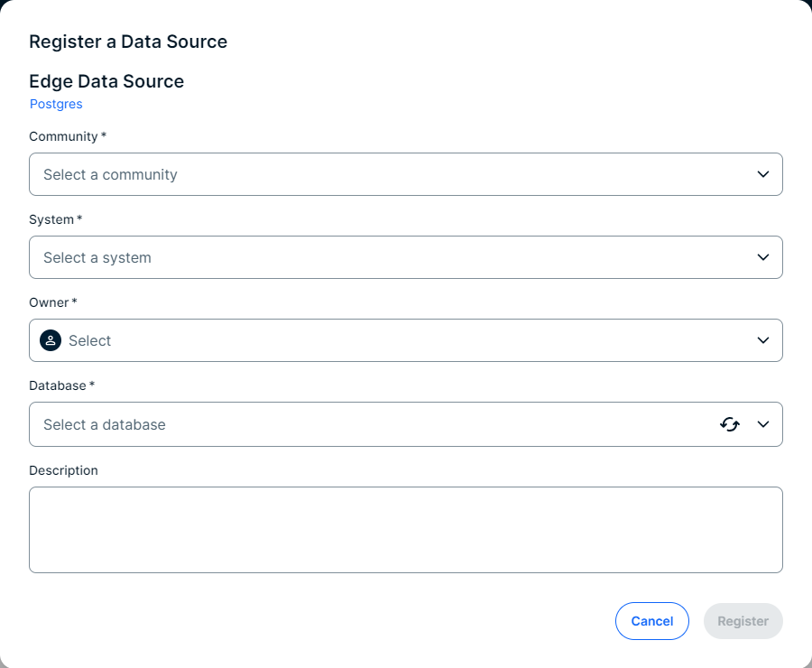
Task: Click the Postgres link
Action: [x=56, y=104]
